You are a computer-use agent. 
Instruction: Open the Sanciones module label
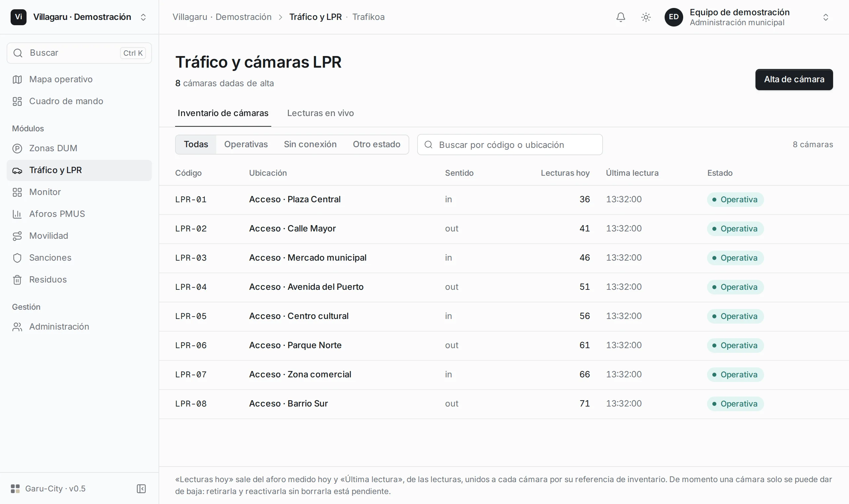click(x=50, y=258)
